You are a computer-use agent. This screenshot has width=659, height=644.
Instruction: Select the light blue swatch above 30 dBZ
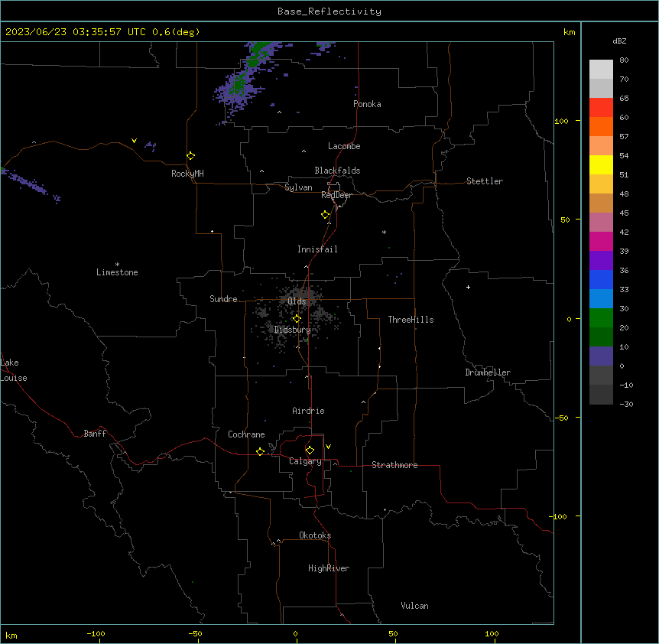click(601, 299)
